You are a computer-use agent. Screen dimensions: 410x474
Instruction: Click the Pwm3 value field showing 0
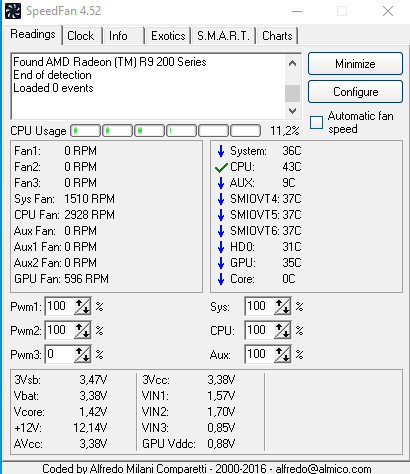(x=59, y=354)
